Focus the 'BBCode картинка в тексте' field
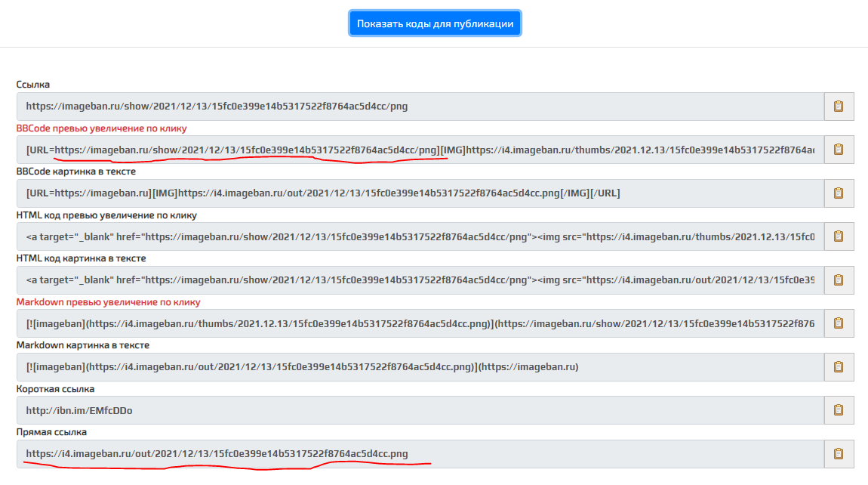Screen dimensions: 868x485 click(x=420, y=193)
